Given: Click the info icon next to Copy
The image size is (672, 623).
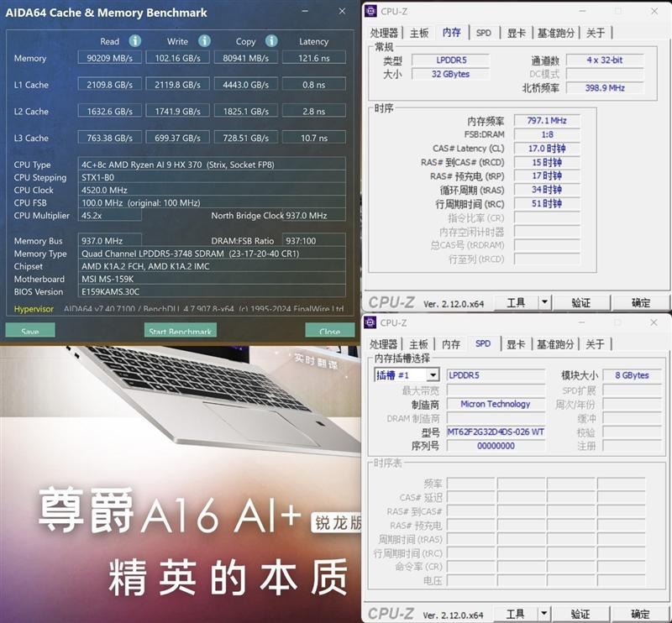Looking at the screenshot, I should (x=271, y=41).
